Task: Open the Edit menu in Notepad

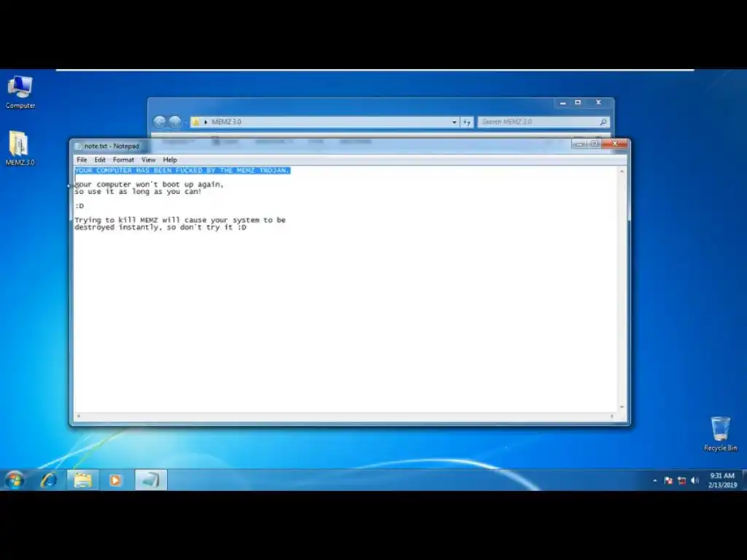Action: click(99, 160)
